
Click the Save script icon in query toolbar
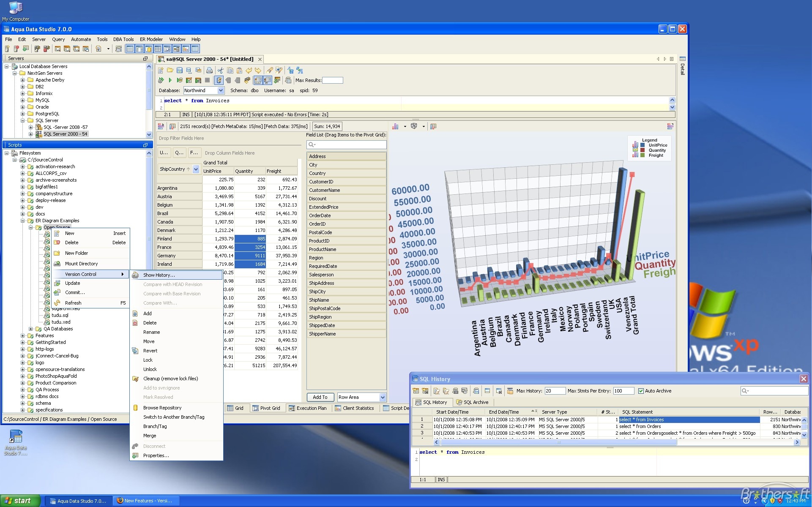[179, 70]
